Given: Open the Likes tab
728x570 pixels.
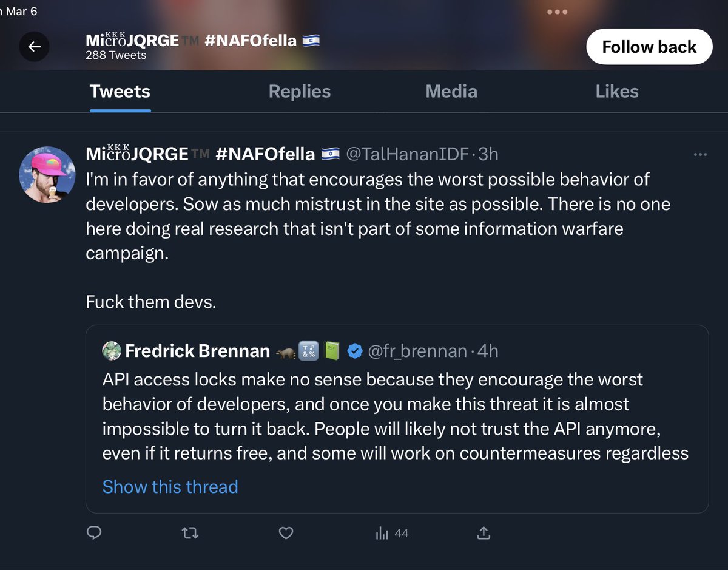Looking at the screenshot, I should pyautogui.click(x=617, y=92).
